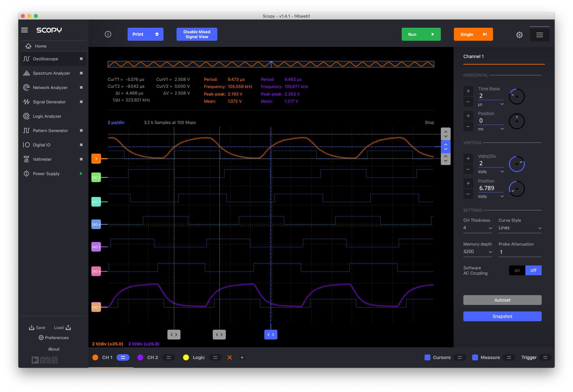Set Software AC Coupling to off
573x392 pixels.
point(534,270)
